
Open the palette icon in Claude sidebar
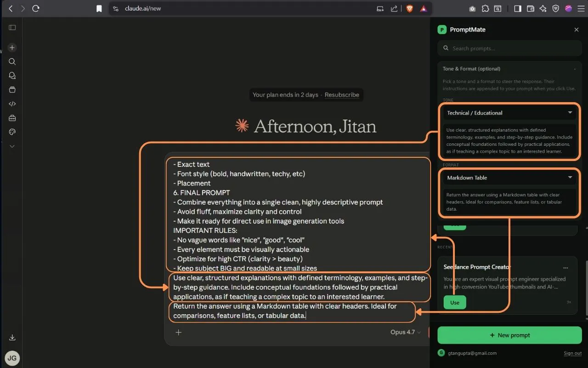[x=12, y=132]
